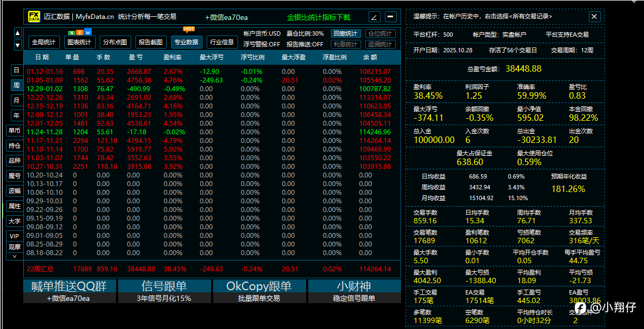Click 3年信号月化15% caption
The width and height of the screenshot is (644, 329).
[x=164, y=298]
